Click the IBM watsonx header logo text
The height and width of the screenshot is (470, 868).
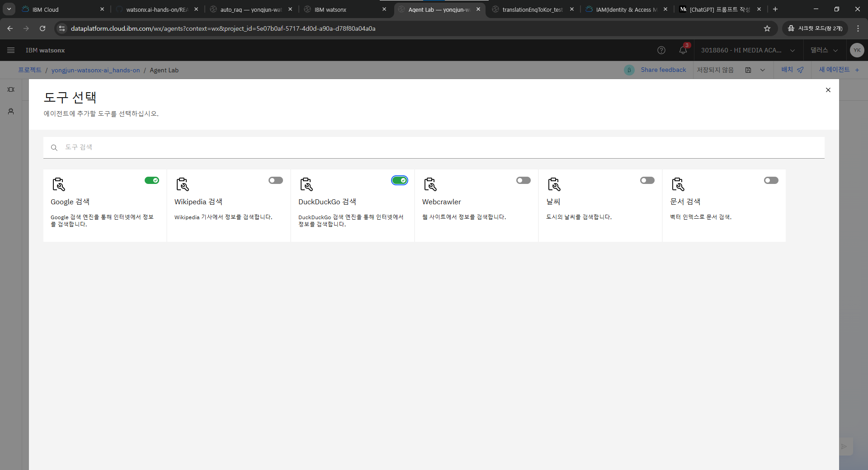[45, 50]
